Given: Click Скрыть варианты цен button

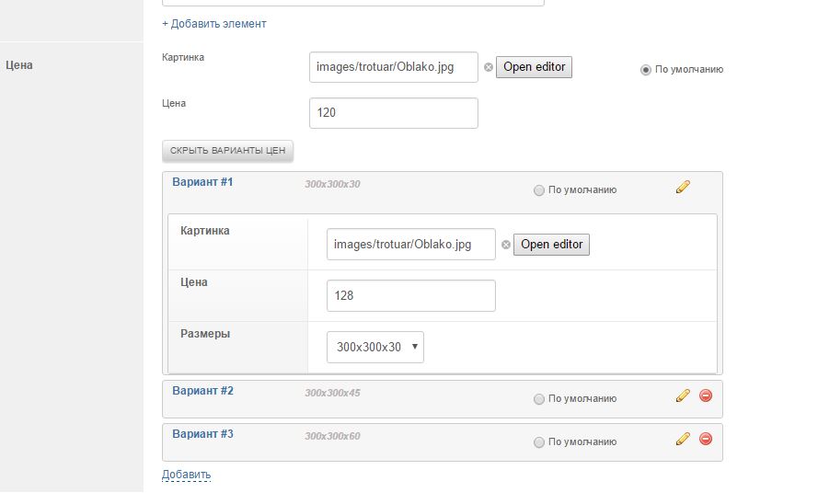Looking at the screenshot, I should coord(227,150).
